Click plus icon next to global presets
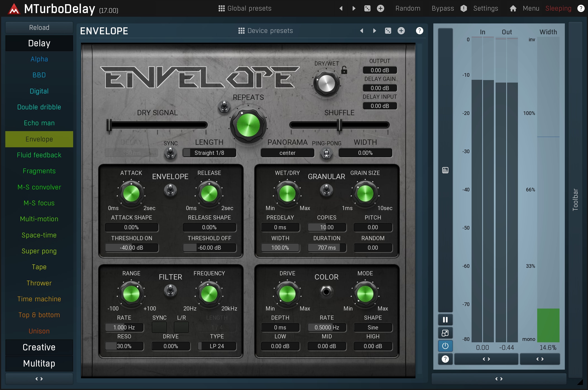 [380, 8]
